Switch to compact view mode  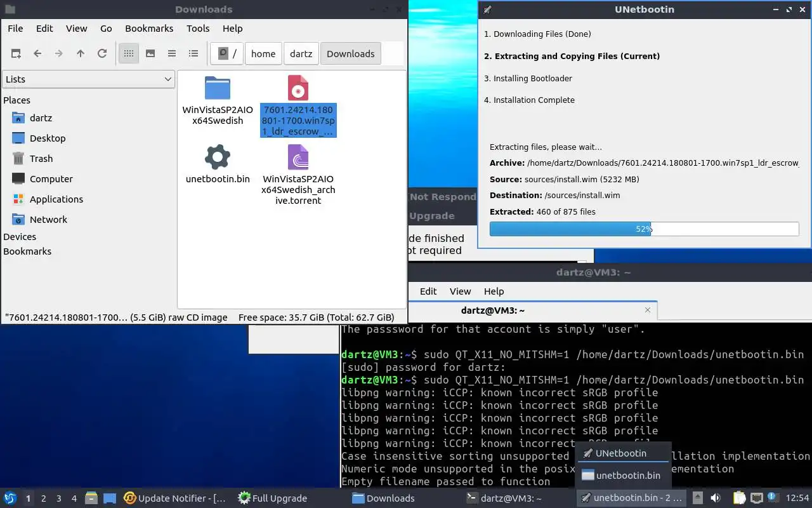[x=172, y=54]
